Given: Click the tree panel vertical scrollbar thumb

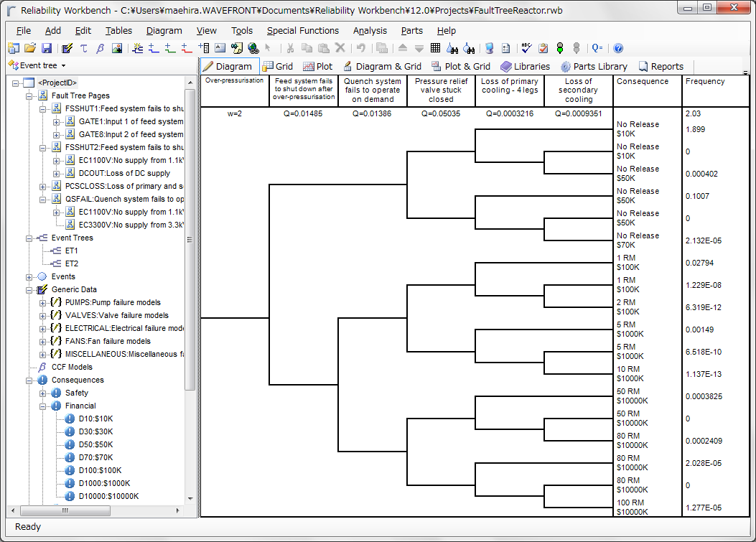Looking at the screenshot, I should click(190, 240).
